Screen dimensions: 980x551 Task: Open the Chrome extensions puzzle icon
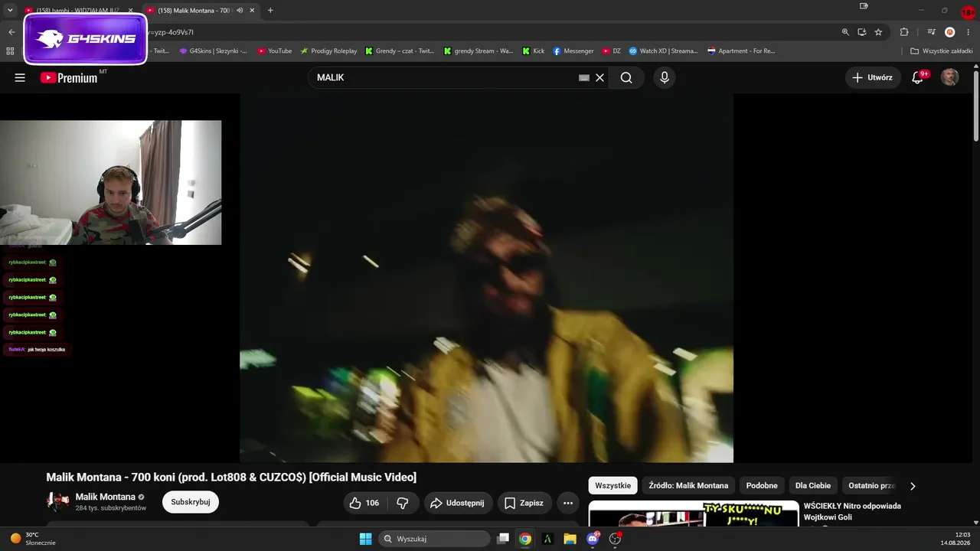[904, 32]
